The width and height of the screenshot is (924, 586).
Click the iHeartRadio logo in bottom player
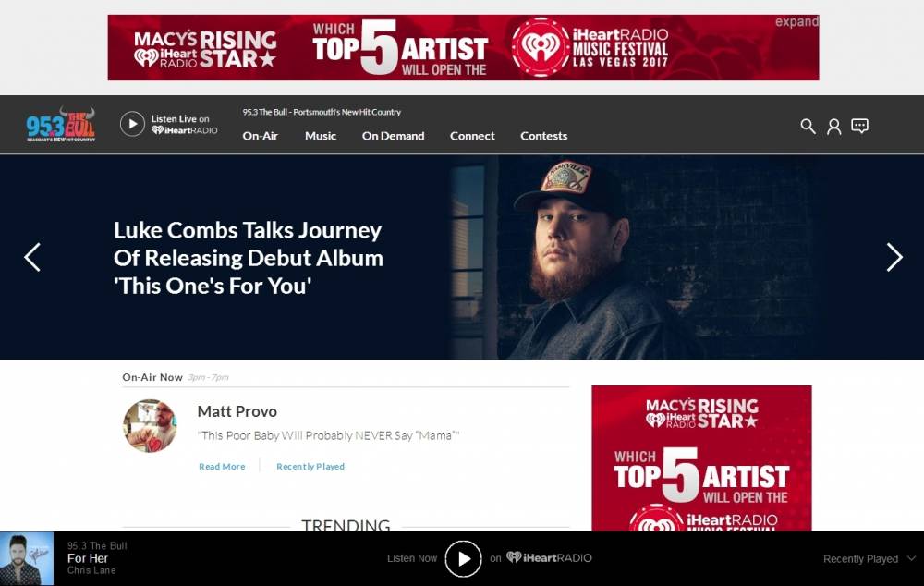click(x=549, y=557)
